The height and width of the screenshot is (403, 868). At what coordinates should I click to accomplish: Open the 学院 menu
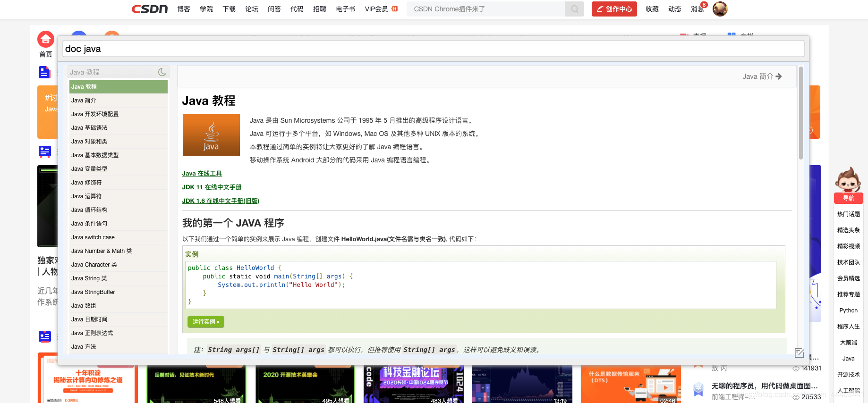pyautogui.click(x=206, y=9)
